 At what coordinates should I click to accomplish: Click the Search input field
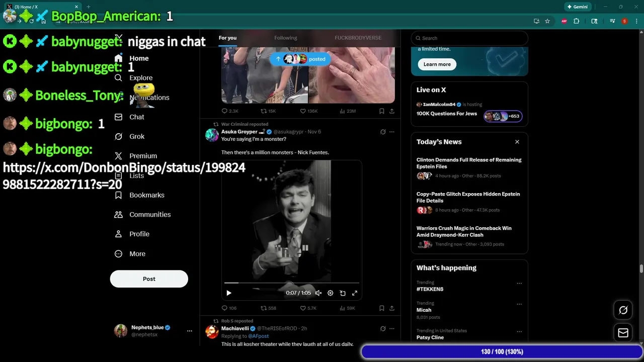point(469,38)
